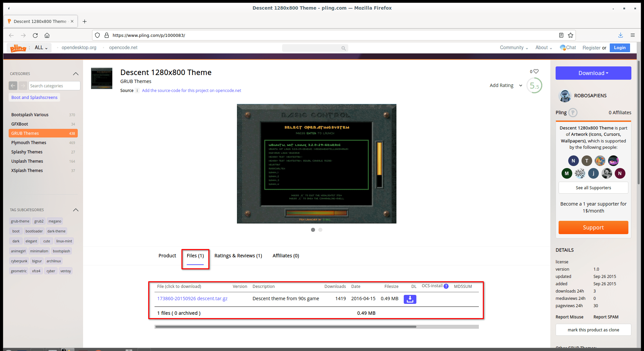Toggle reader view in the address bar

point(561,35)
